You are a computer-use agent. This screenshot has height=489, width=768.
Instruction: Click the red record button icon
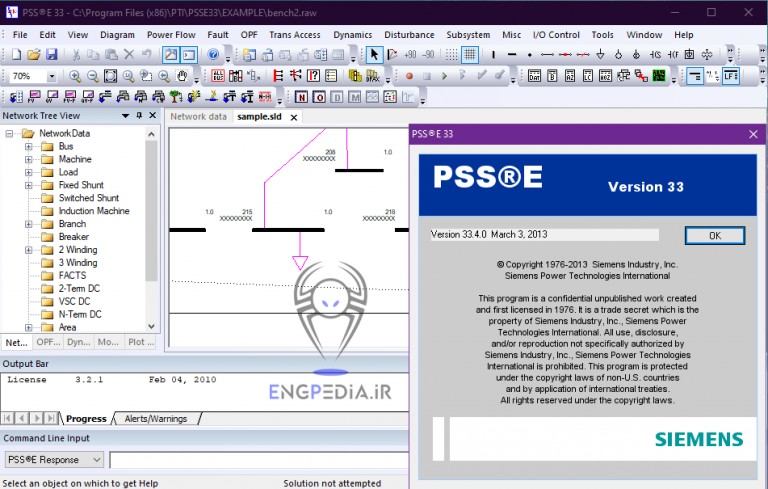409,76
